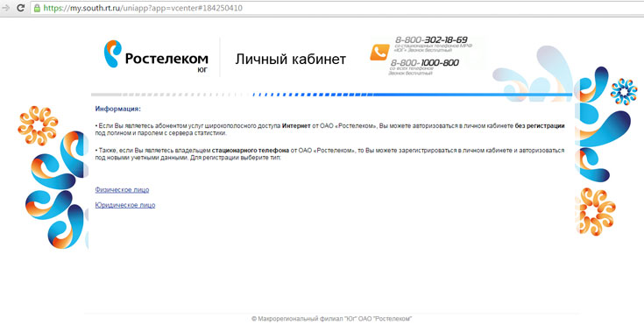This screenshot has width=644, height=325.
Task: Click the bold text стационарного телефона
Action: 250,151
